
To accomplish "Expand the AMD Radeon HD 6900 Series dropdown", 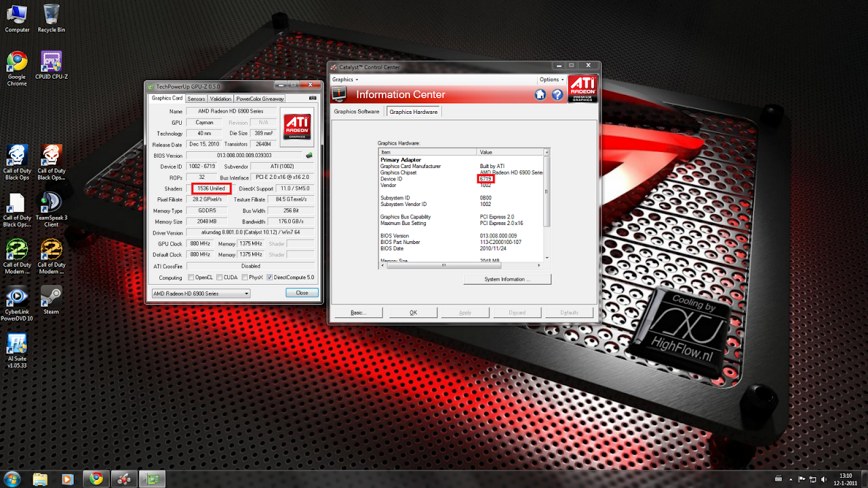I will pyautogui.click(x=200, y=293).
